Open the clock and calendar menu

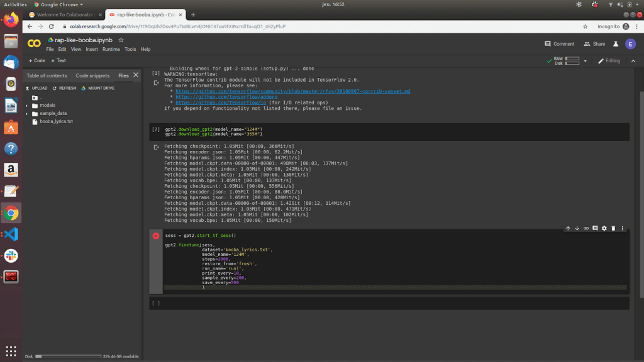333,4
